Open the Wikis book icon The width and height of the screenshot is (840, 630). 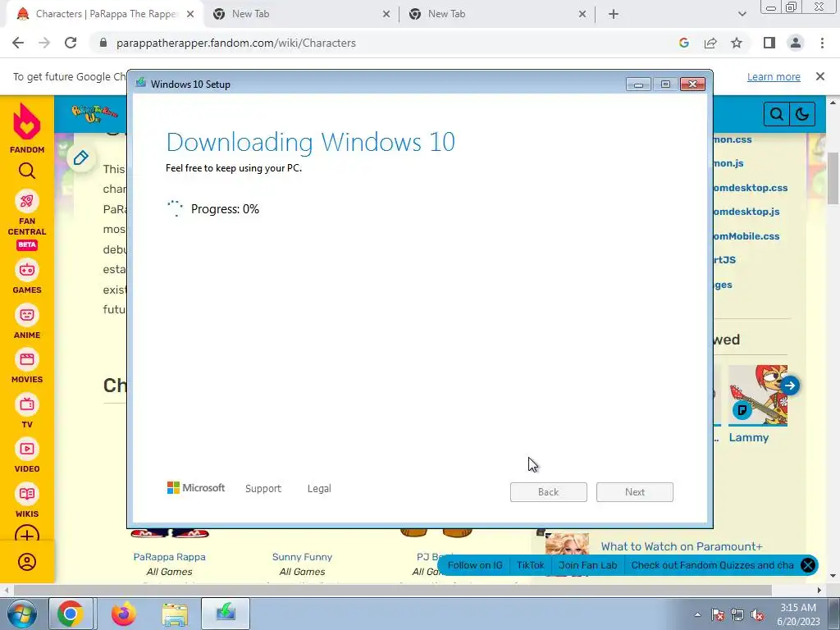(x=27, y=494)
